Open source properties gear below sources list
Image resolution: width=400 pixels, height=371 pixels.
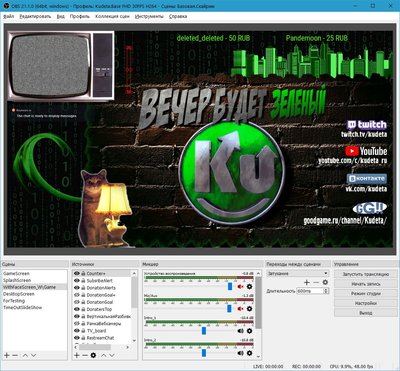93,355
